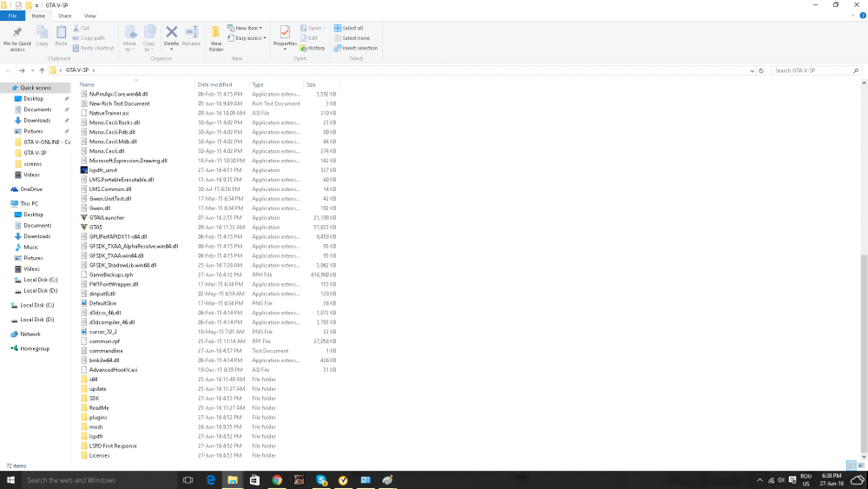
Task: Open Downloads under Quick access
Action: (36, 121)
